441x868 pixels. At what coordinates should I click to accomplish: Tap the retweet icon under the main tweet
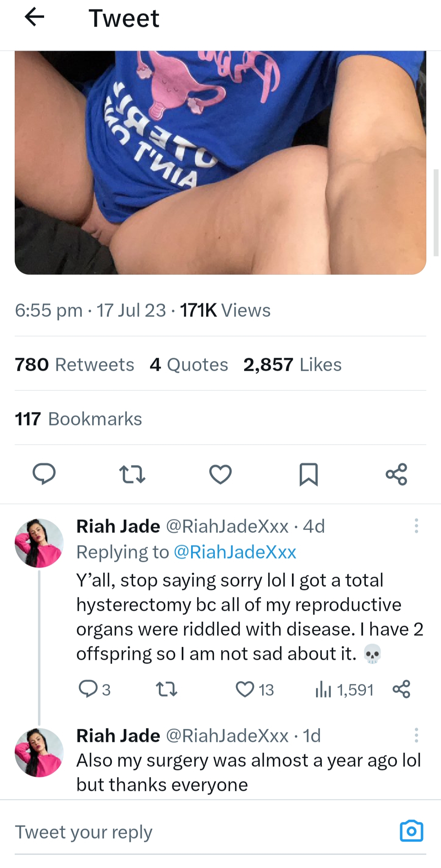pos(132,474)
